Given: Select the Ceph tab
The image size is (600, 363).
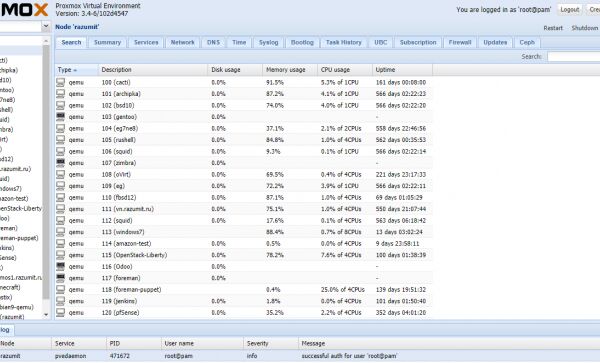Looking at the screenshot, I should click(527, 42).
